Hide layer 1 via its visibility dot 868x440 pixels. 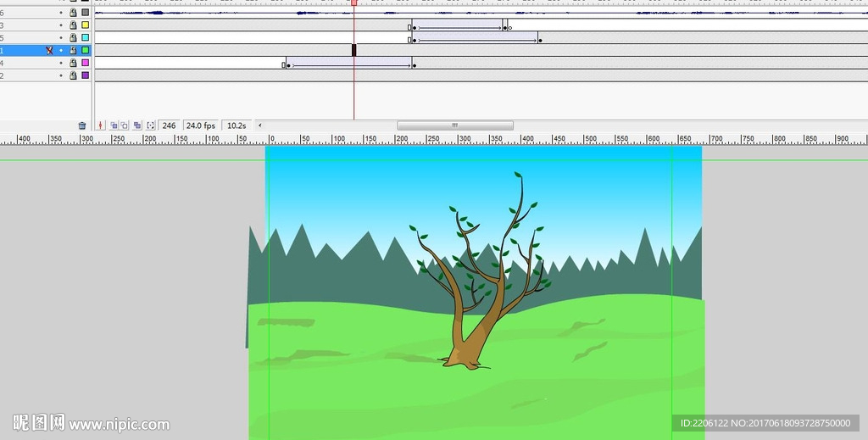(61, 50)
